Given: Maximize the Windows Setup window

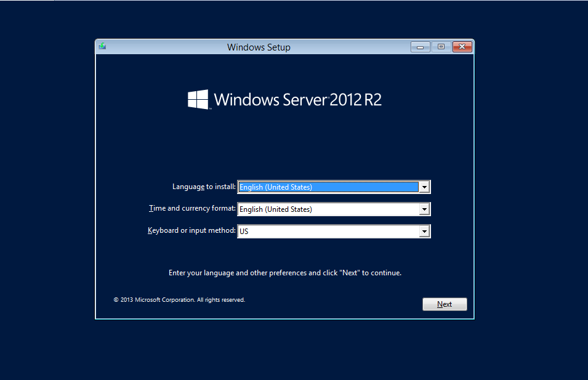Looking at the screenshot, I should point(441,47).
